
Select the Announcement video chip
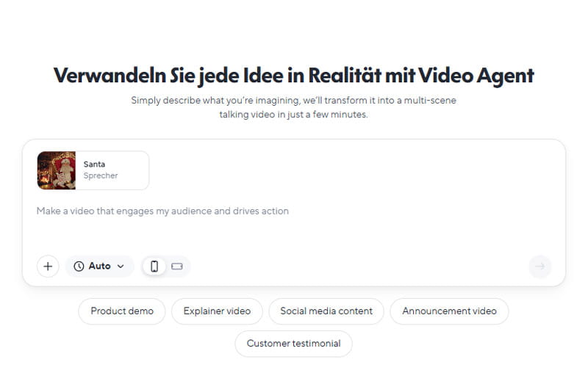[x=449, y=311]
